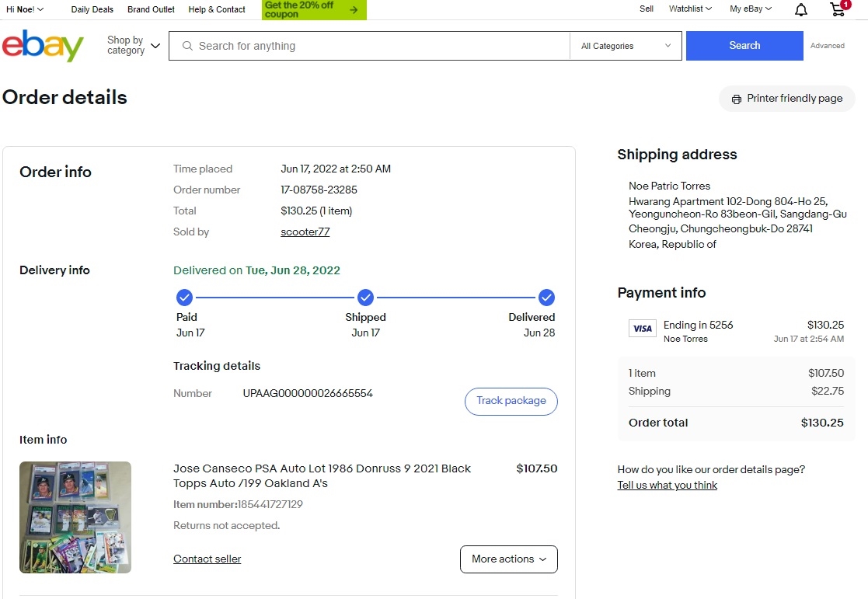The width and height of the screenshot is (868, 599).
Task: Click the Contact seller link
Action: tap(207, 559)
